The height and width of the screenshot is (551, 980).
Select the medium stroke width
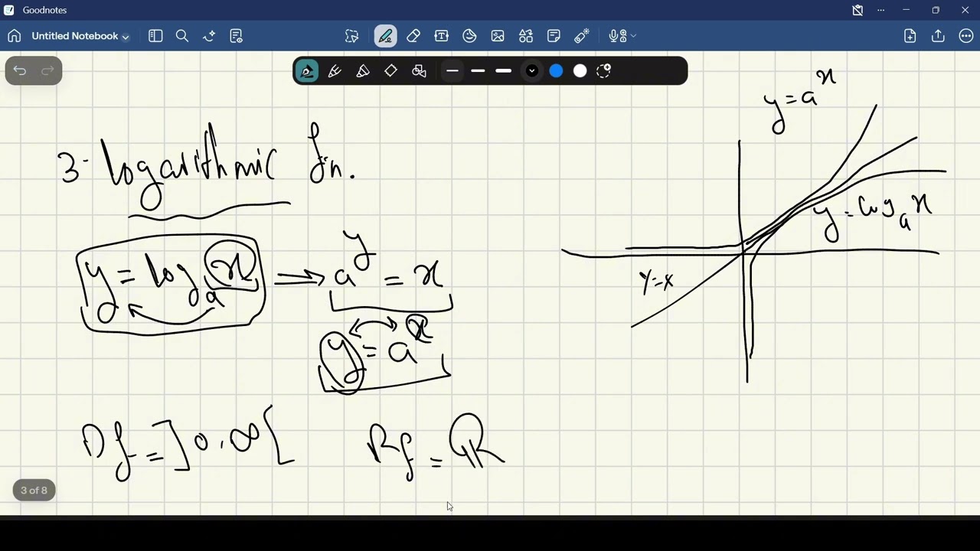pos(479,71)
